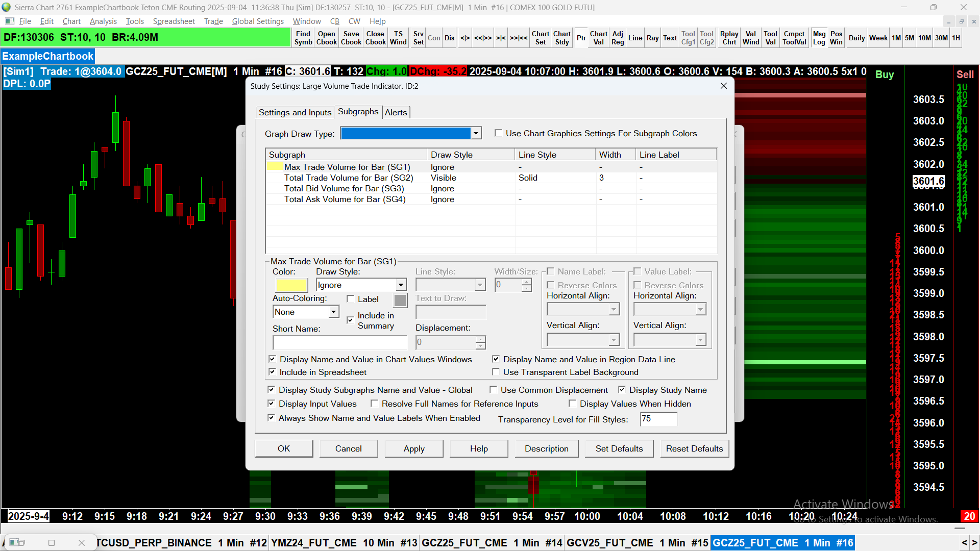Click the Open Chartbook toolbar button
The height and width of the screenshot is (551, 980).
coord(327,38)
